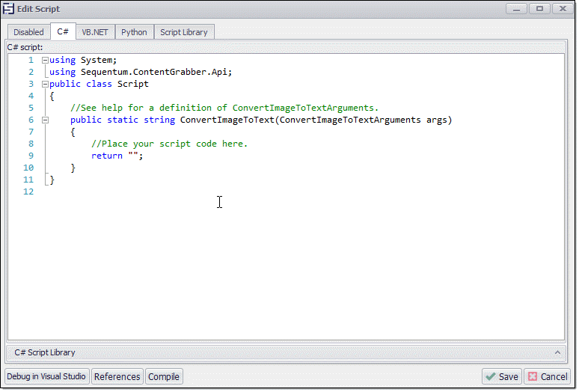Switch to the Disabled tab
This screenshot has height=392, width=579.
(28, 32)
